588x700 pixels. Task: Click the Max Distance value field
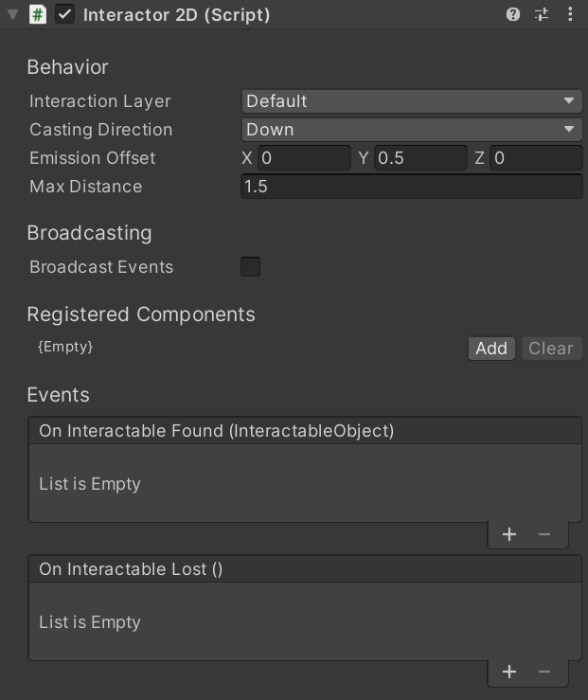tap(411, 187)
